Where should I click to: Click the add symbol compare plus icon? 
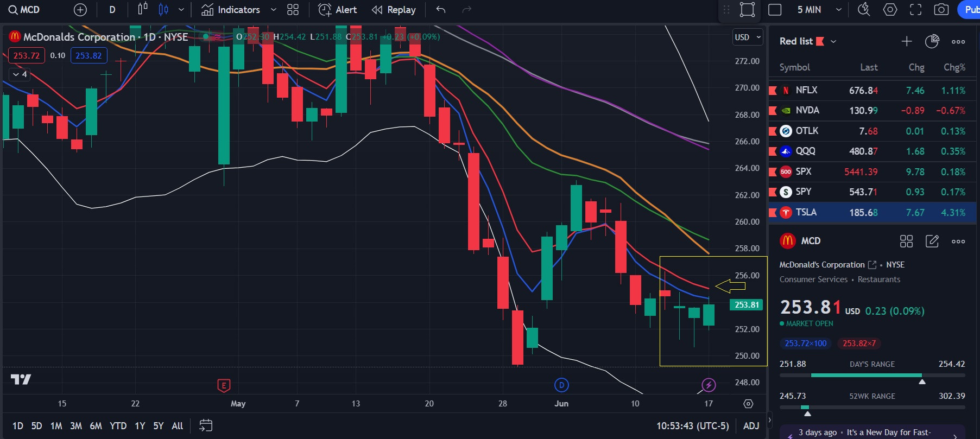coord(80,10)
